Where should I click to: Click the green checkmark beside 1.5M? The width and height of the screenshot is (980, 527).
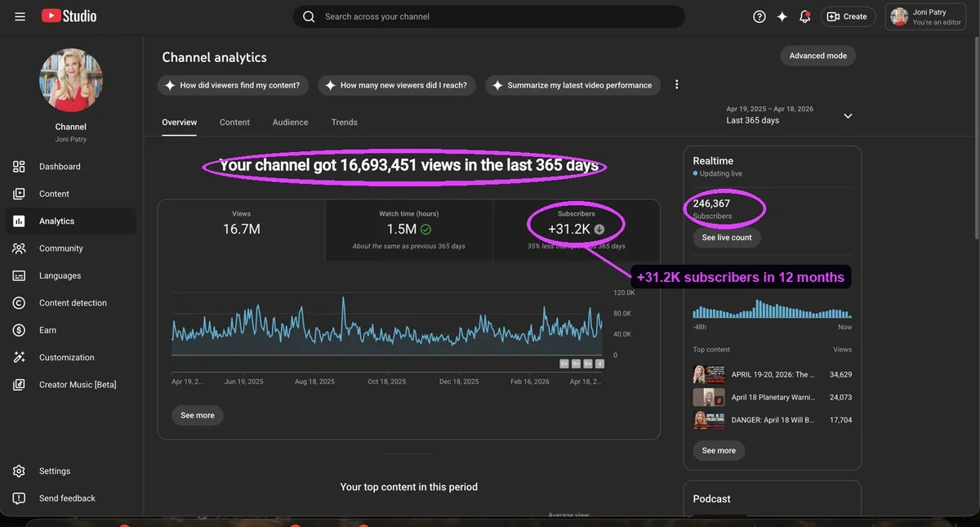click(426, 230)
